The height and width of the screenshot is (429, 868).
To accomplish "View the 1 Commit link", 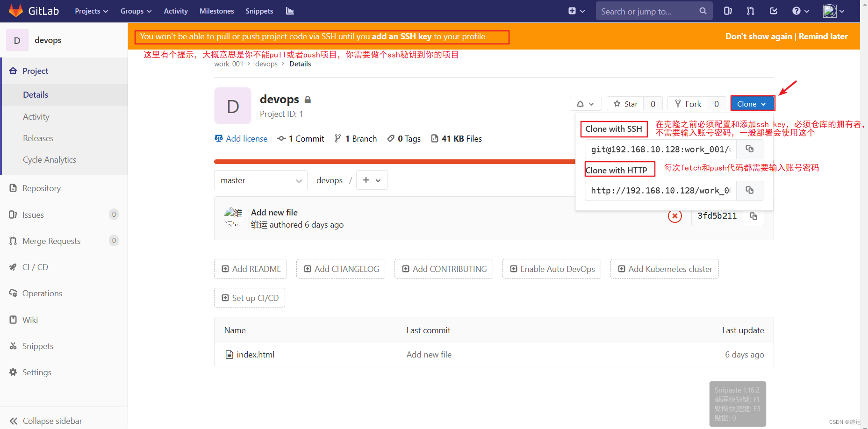I will (x=301, y=138).
